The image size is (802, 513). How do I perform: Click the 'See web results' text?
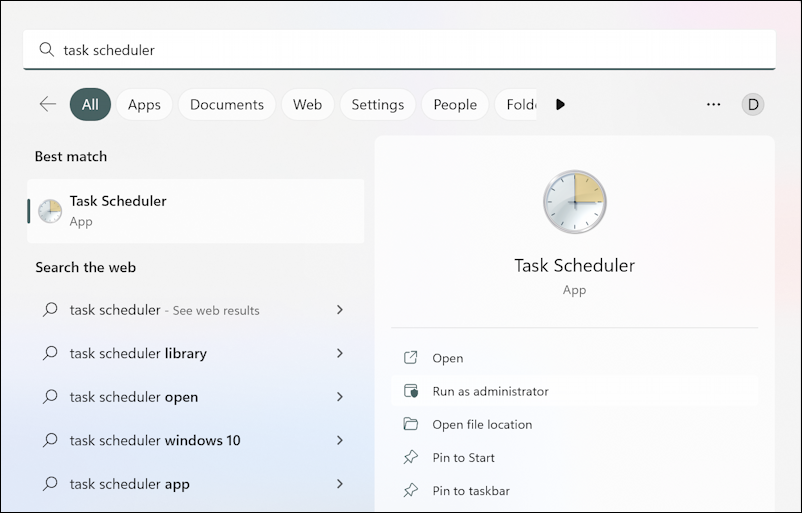point(216,310)
